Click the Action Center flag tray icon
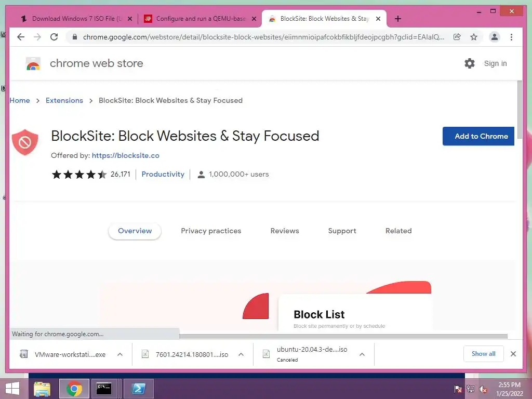 tap(458, 389)
